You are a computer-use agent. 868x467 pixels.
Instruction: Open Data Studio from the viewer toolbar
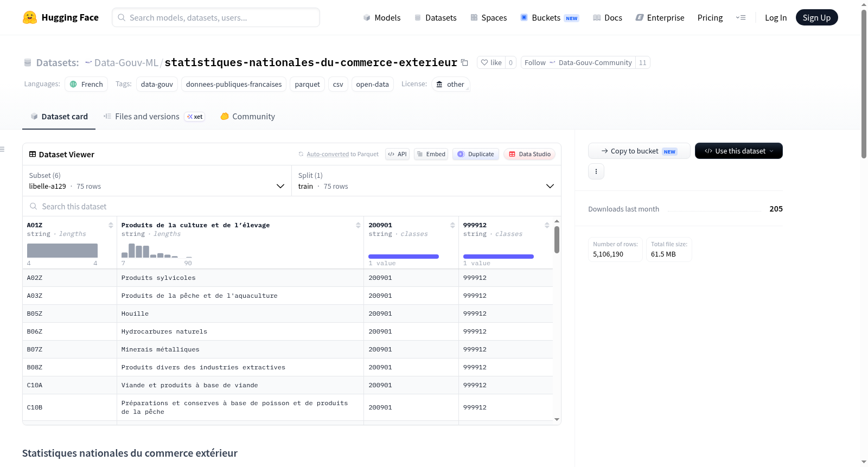click(529, 154)
